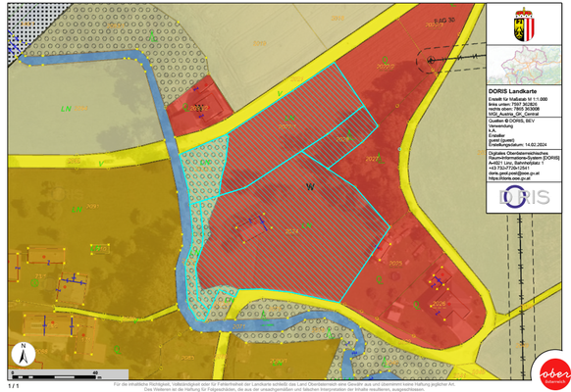Select parcel number 2024 label
The width and height of the screenshot is (571, 392).
point(292,231)
